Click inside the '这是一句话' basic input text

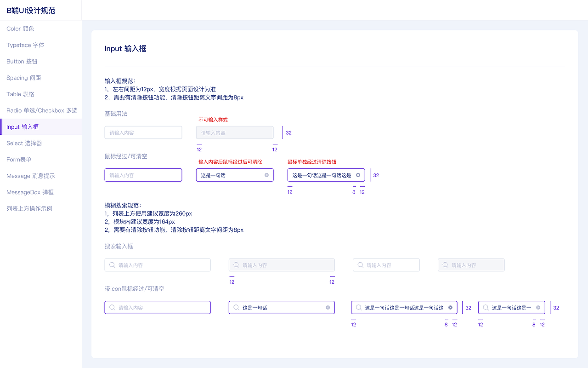coord(213,175)
